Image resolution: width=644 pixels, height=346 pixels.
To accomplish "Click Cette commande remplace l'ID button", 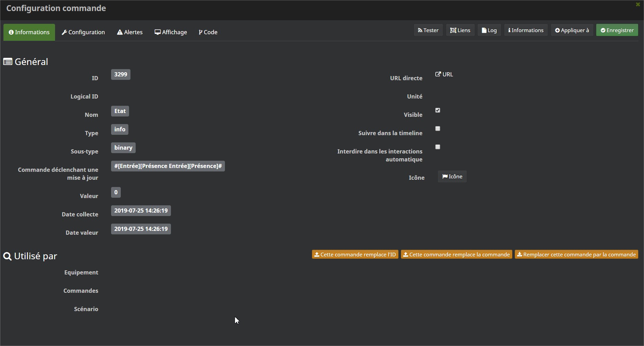I will pyautogui.click(x=355, y=254).
